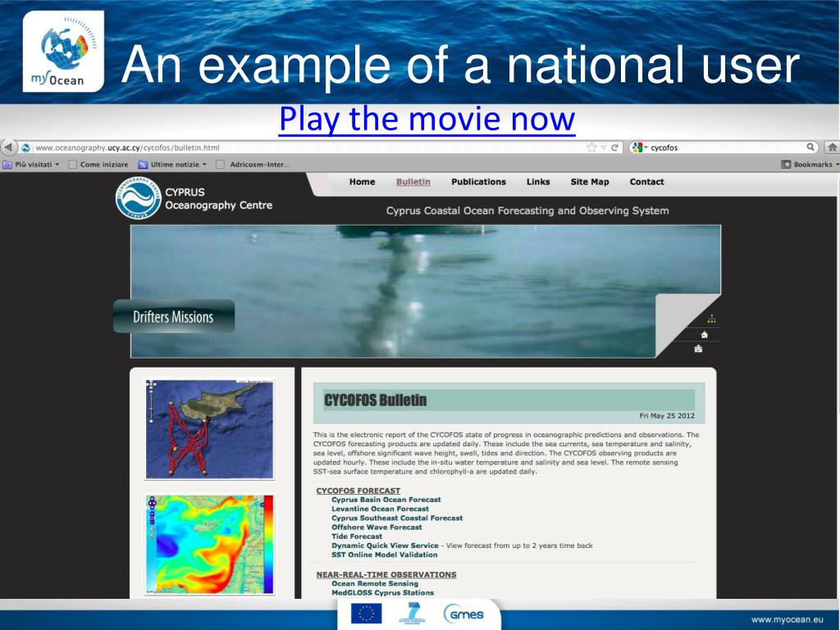
Task: Open Adricosm-Inter... bookmark
Action: [x=254, y=164]
